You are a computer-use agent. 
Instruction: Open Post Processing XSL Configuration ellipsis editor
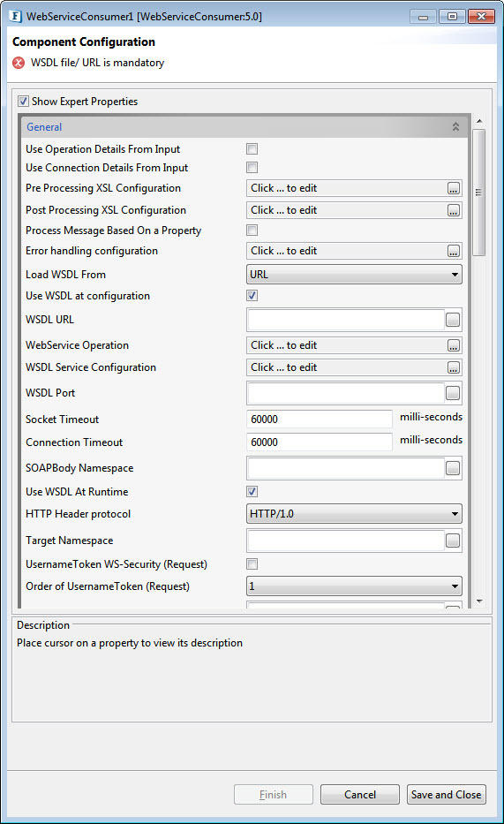tap(454, 210)
